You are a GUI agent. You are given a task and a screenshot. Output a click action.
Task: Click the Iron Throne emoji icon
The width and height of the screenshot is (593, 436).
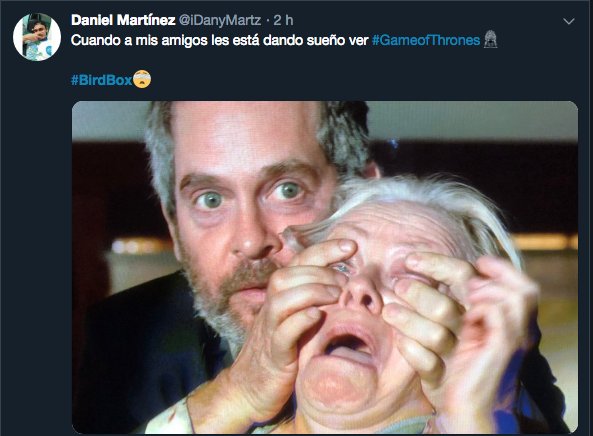point(491,39)
